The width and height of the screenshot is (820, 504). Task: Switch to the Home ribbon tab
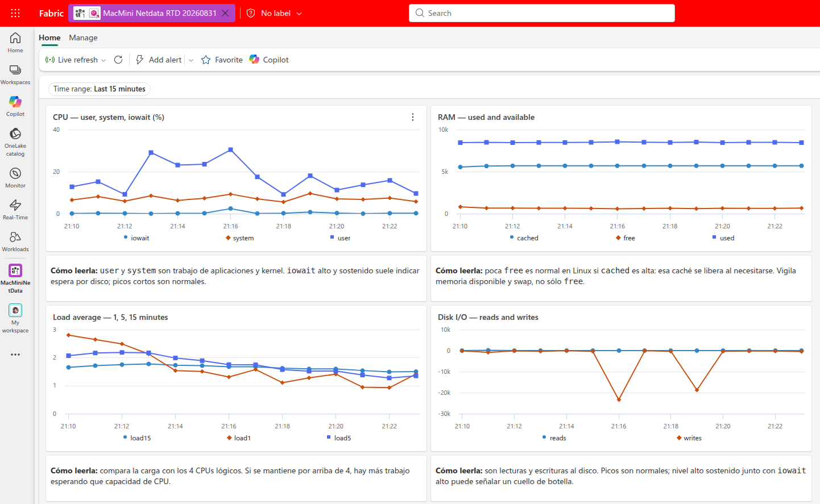tap(49, 38)
